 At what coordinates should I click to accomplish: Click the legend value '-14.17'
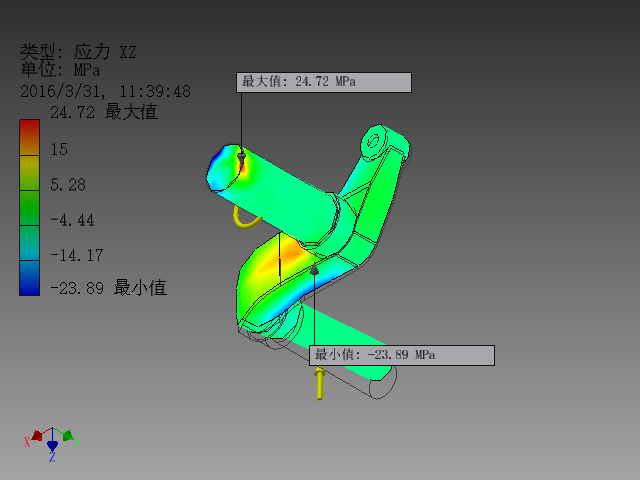(77, 256)
